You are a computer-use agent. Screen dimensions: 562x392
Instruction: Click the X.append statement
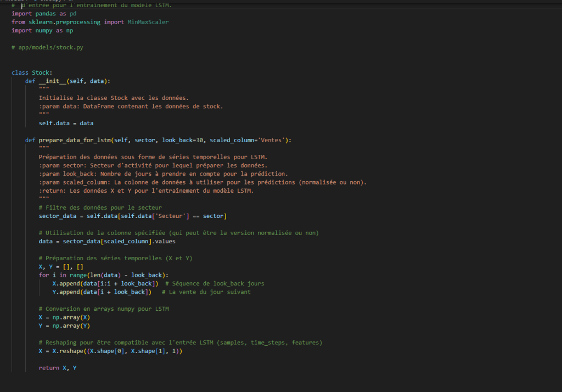pyautogui.click(x=105, y=283)
